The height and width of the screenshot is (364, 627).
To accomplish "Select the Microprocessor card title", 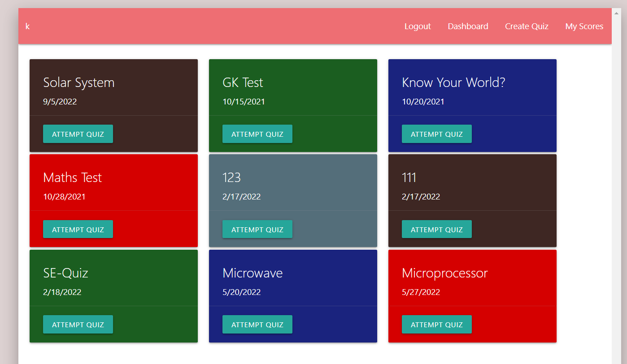I will pos(445,273).
